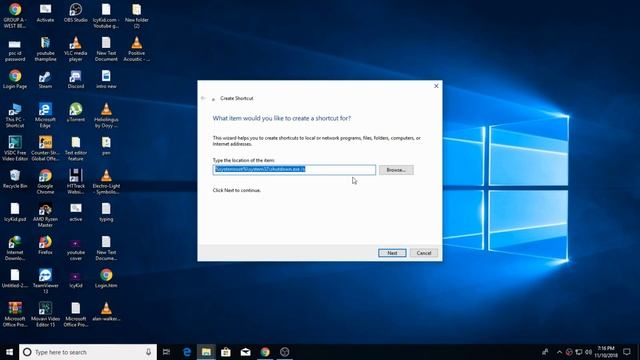This screenshot has width=640, height=360.
Task: Select Positive Acoustic VLC file icon
Action: [x=136, y=49]
